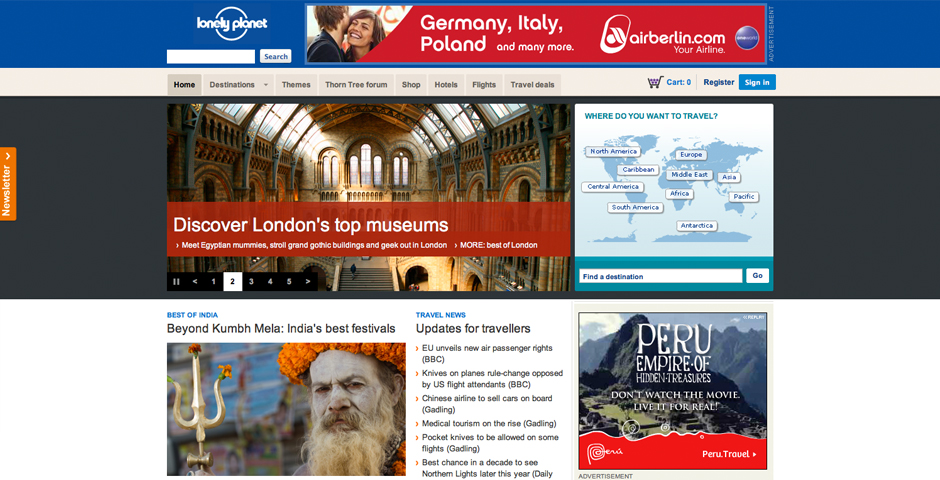940x480 pixels.
Task: Open MORE: best of London link
Action: [x=499, y=245]
